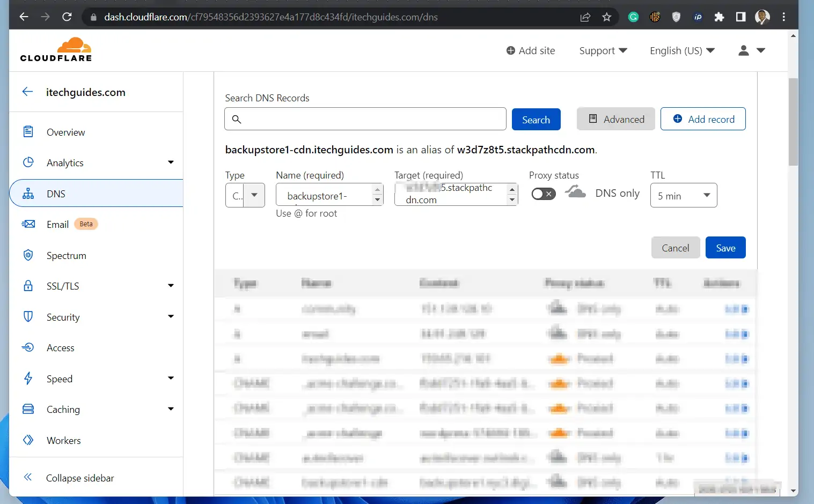Go back in browser history

tap(24, 17)
